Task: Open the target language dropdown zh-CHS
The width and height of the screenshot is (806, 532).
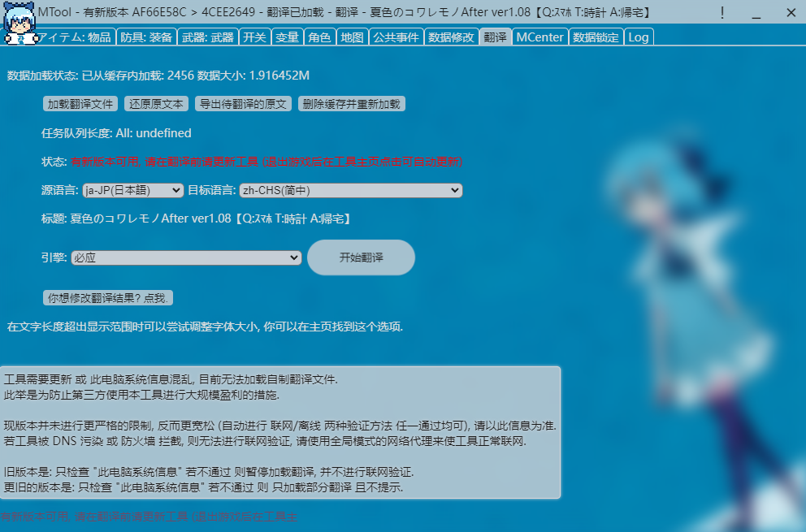Action: point(350,190)
